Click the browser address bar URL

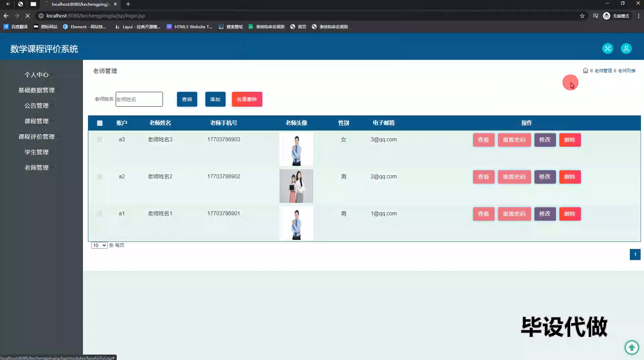tap(96, 16)
